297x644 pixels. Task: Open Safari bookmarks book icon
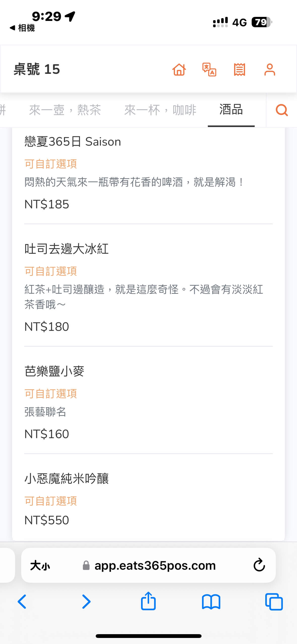tap(211, 602)
